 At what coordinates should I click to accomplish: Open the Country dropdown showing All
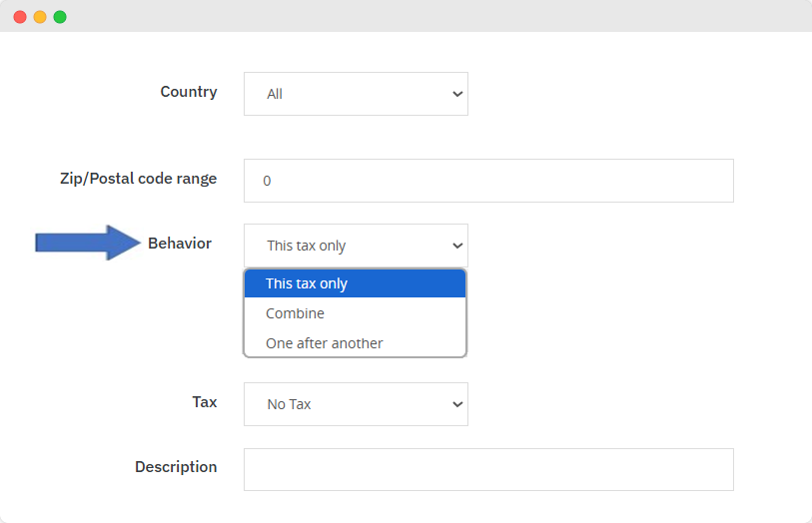coord(355,94)
